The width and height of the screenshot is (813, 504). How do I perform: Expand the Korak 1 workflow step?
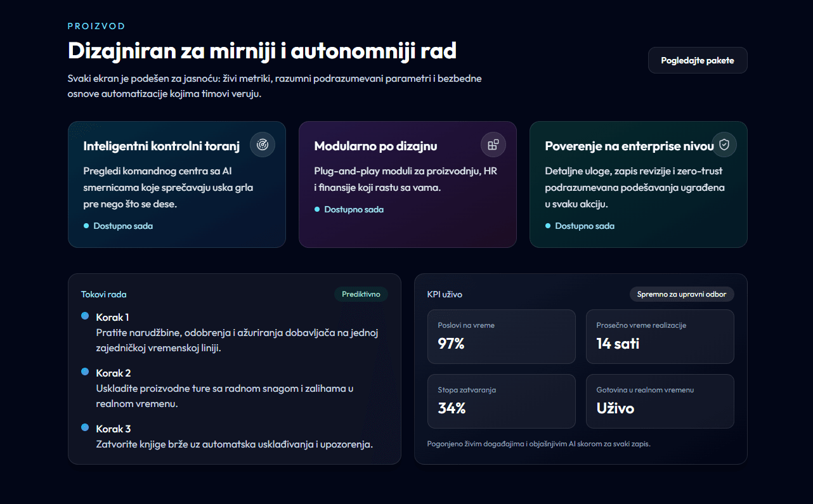tap(113, 316)
